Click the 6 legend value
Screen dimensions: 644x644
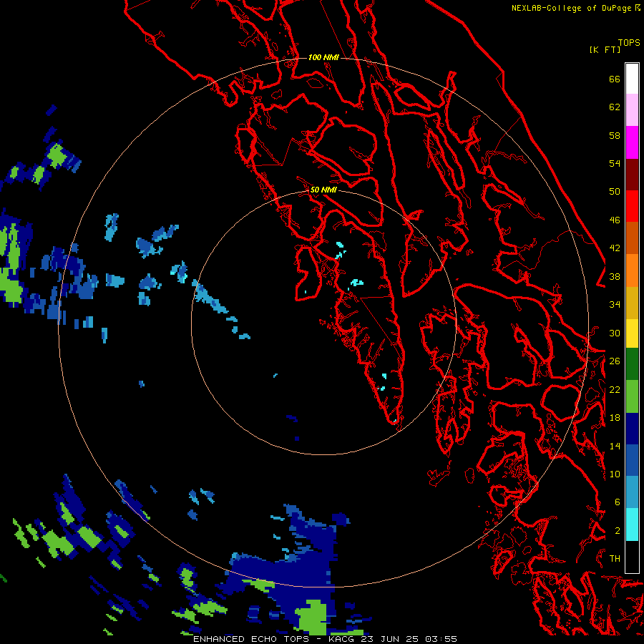[x=617, y=502]
